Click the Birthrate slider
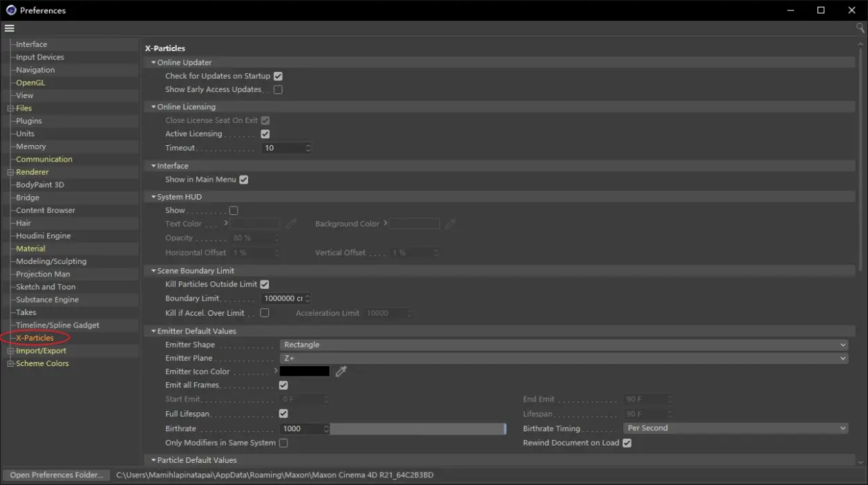 (x=417, y=428)
